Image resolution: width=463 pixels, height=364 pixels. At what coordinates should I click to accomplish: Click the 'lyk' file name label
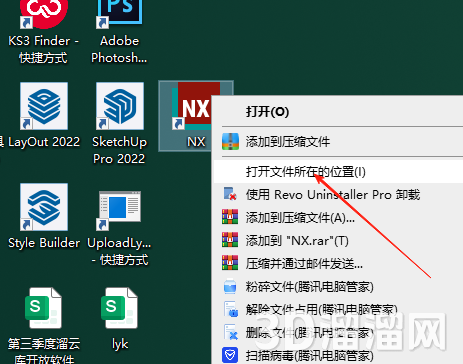pyautogui.click(x=120, y=344)
